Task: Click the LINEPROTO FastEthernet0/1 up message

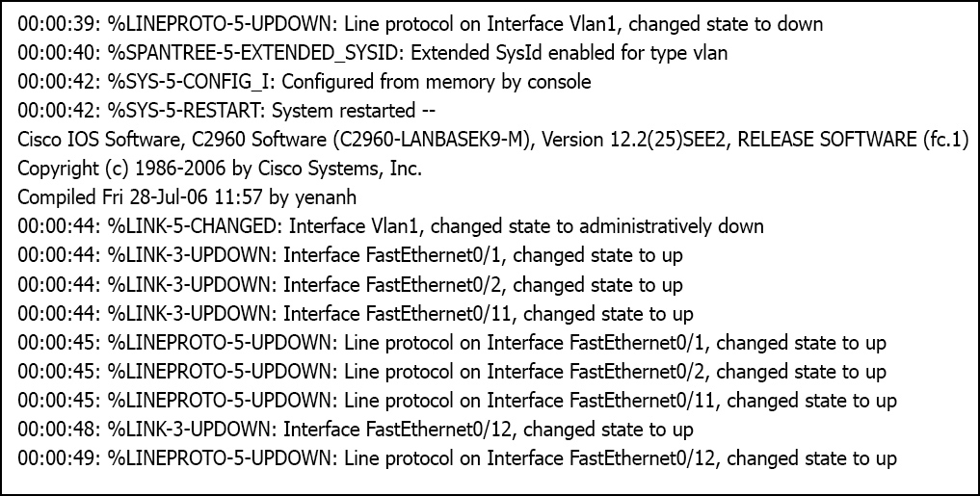Action: [x=452, y=342]
